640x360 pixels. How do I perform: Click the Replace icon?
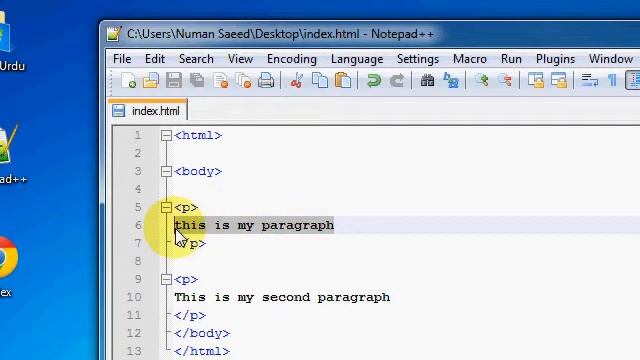tap(451, 80)
